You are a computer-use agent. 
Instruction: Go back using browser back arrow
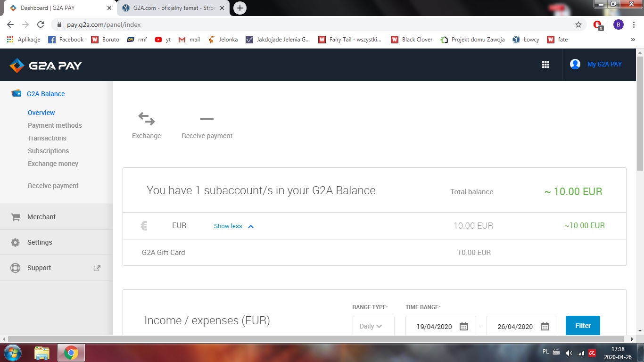pyautogui.click(x=10, y=25)
